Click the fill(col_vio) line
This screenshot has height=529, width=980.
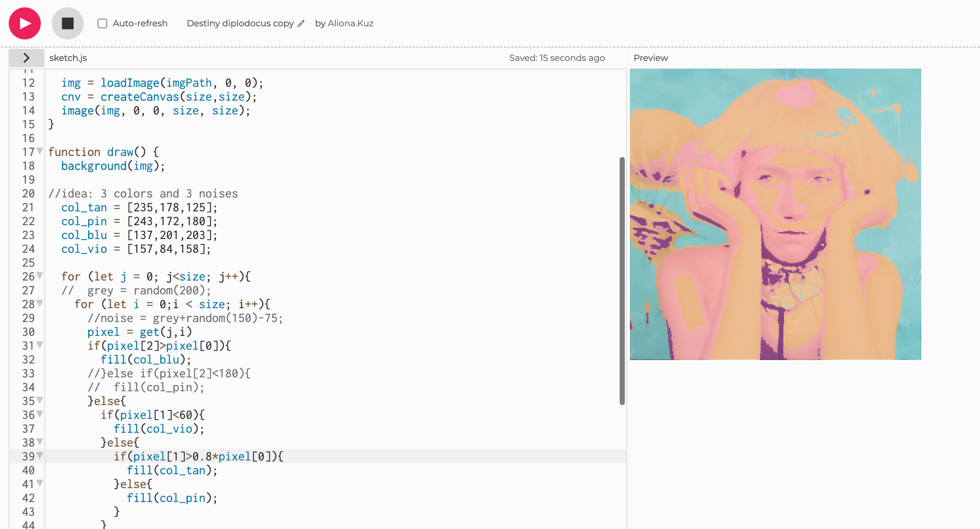pyautogui.click(x=159, y=429)
